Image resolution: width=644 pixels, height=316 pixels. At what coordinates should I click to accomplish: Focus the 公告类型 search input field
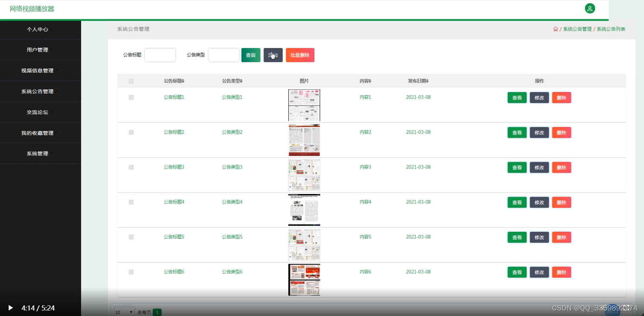coord(224,55)
